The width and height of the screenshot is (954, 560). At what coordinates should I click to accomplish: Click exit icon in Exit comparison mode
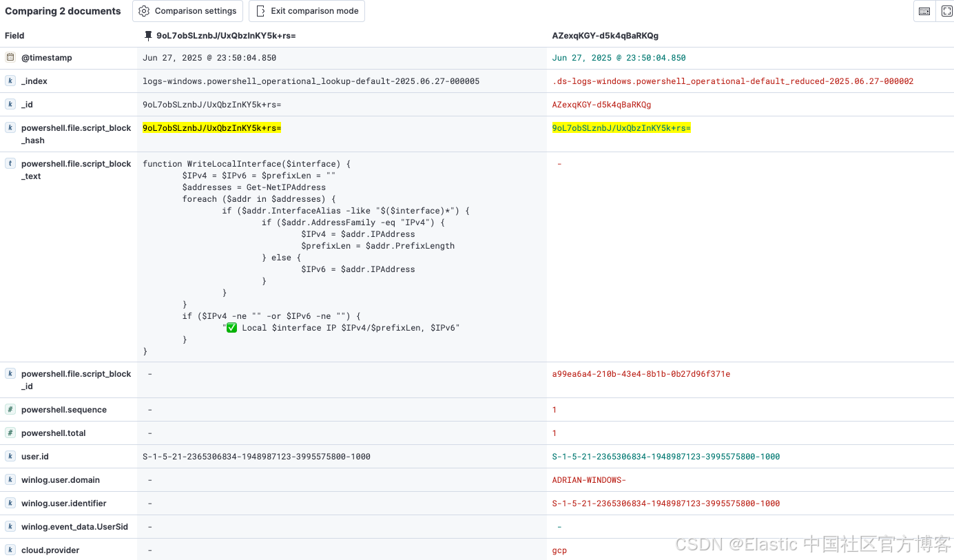(x=260, y=11)
